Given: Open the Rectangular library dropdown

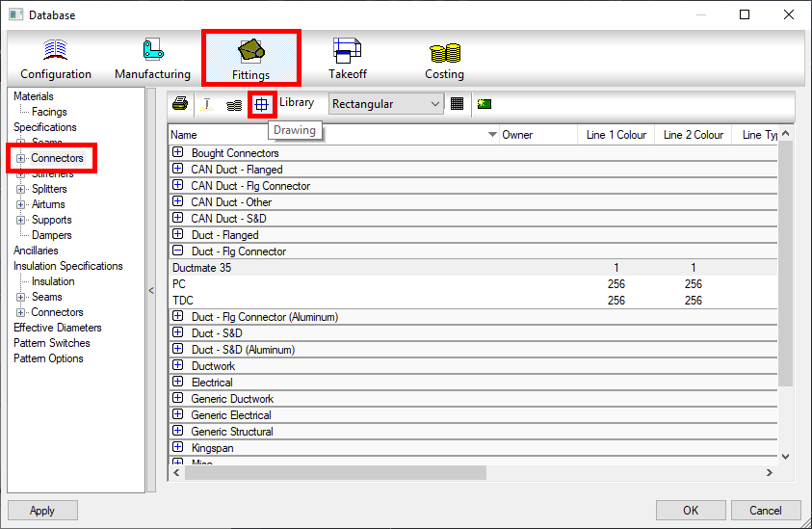Looking at the screenshot, I should [386, 104].
